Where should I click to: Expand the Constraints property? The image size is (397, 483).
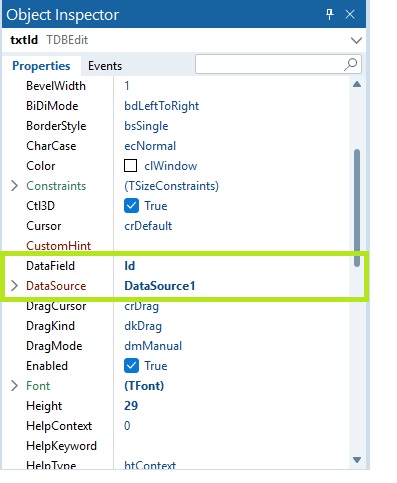coord(14,186)
